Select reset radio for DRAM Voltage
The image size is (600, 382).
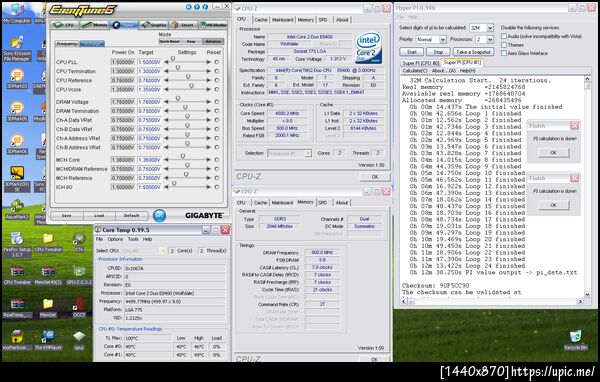click(217, 102)
